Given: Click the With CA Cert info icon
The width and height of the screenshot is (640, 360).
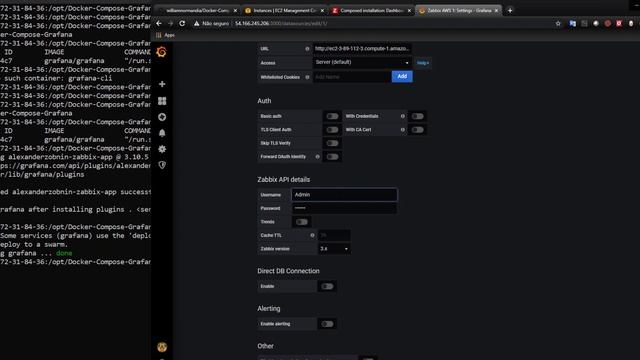Looking at the screenshot, I should (x=402, y=130).
